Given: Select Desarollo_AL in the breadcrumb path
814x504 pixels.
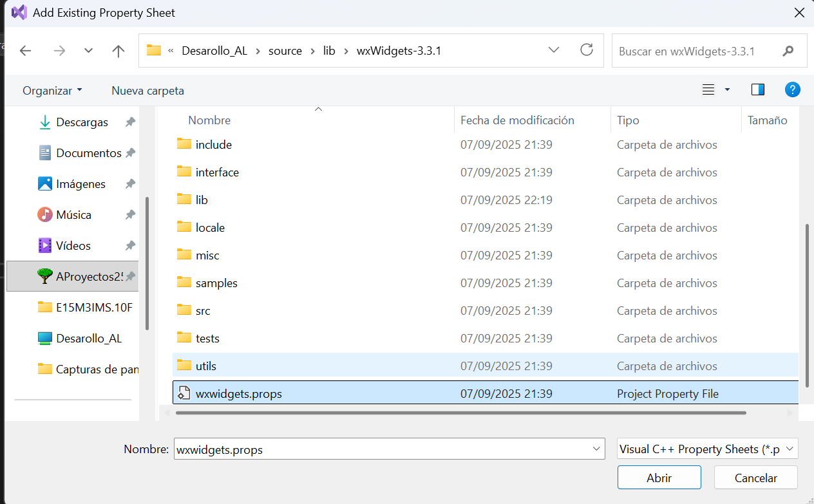Looking at the screenshot, I should click(214, 51).
